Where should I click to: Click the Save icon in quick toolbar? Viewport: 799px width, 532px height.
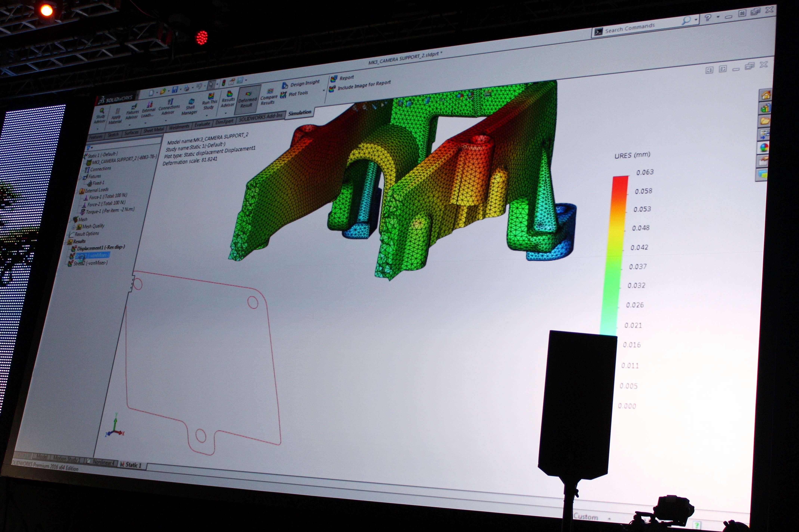(175, 90)
